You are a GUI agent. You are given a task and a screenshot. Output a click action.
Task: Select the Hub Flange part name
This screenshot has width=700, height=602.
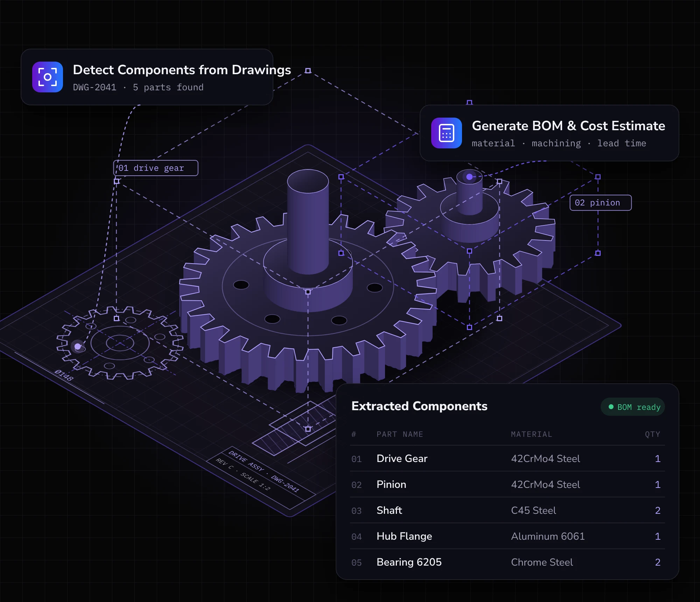click(404, 536)
